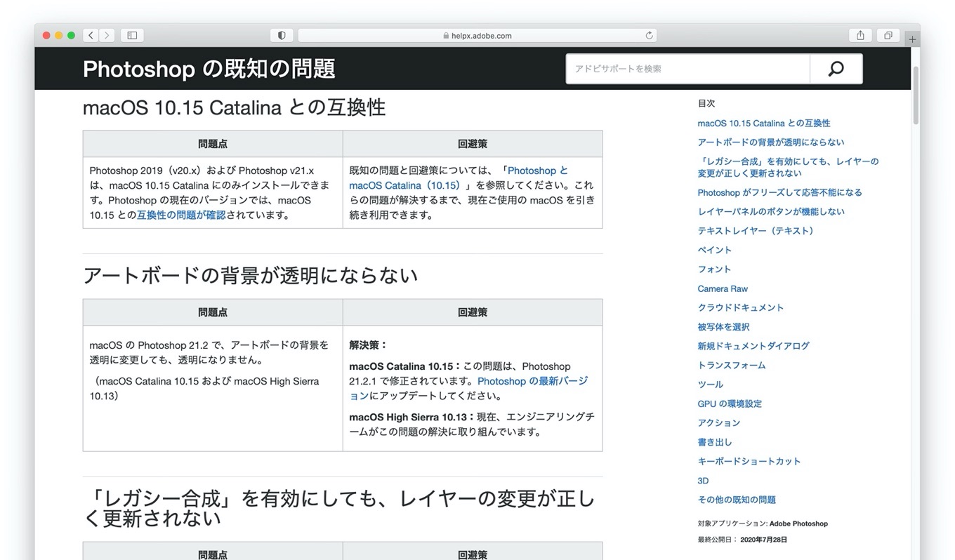955x560 pixels.
Task: Click the magnifier search button
Action: pyautogui.click(x=836, y=69)
